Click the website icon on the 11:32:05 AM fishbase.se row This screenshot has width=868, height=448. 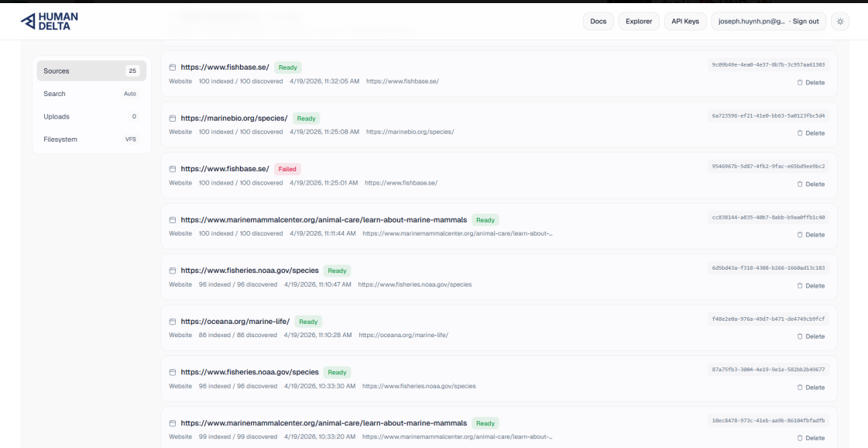(173, 67)
